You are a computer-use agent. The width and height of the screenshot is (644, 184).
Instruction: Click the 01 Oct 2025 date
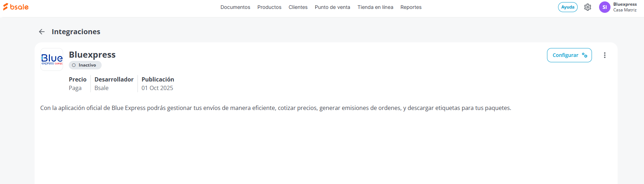[157, 88]
